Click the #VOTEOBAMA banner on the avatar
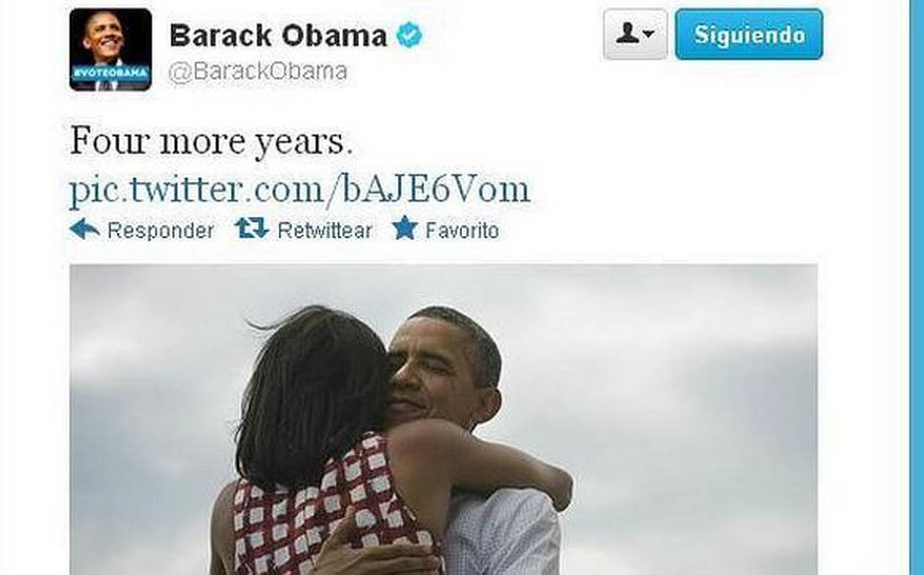The height and width of the screenshot is (575, 924). coord(110,73)
